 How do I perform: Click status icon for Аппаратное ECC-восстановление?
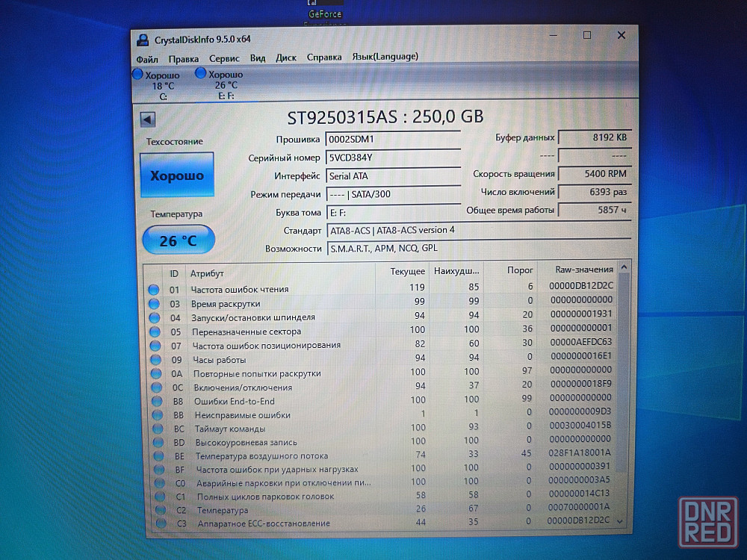pos(162,523)
